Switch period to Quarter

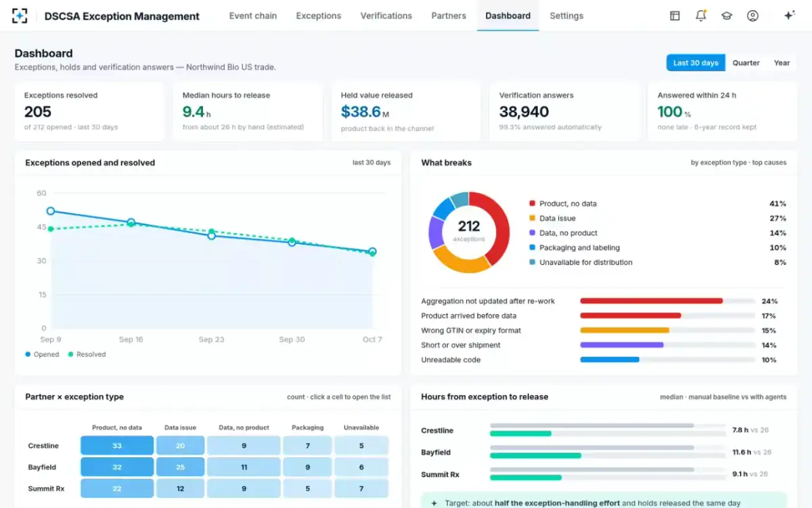tap(746, 62)
